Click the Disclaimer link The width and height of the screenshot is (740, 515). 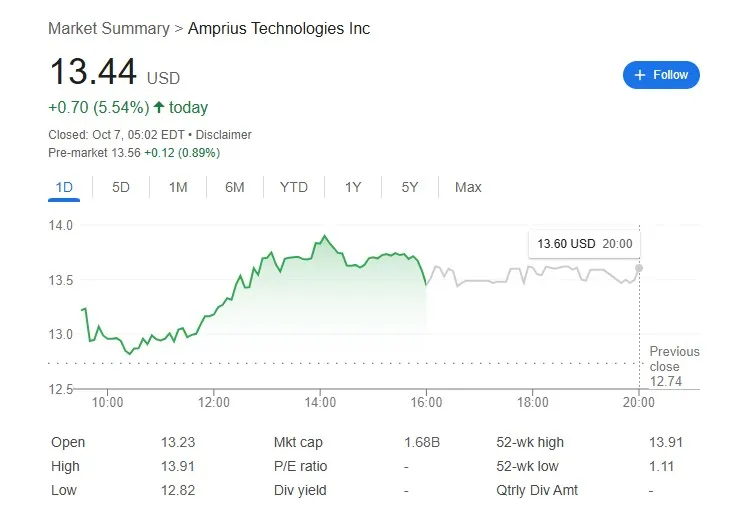pyautogui.click(x=224, y=135)
